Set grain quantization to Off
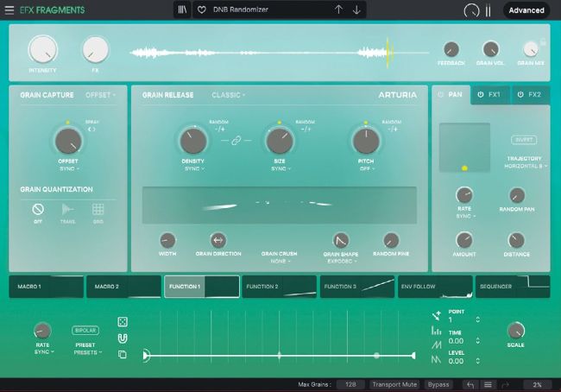The image size is (561, 392). pos(37,210)
